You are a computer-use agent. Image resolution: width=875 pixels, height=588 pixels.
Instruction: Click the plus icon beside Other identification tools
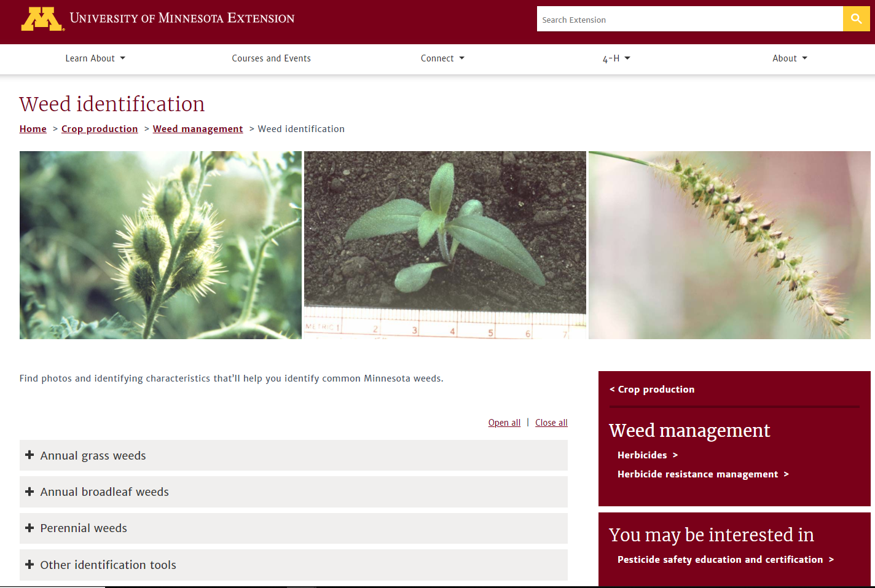[29, 565]
